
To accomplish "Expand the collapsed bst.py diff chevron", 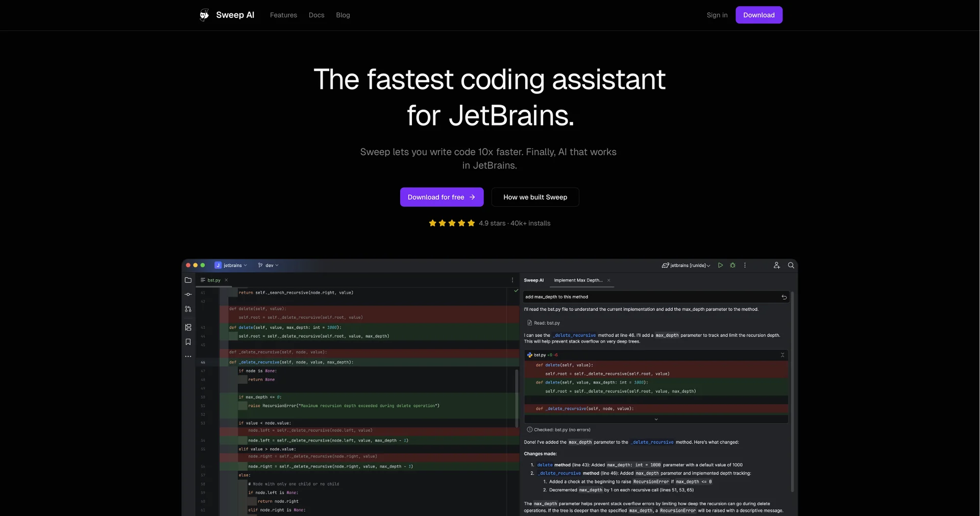I will click(656, 419).
